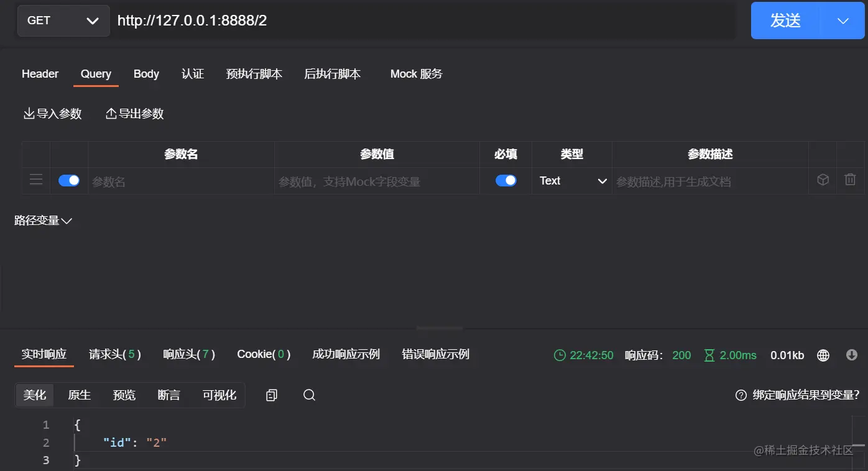The width and height of the screenshot is (868, 471).
Task: Delete the parameter row with trash icon
Action: point(850,180)
